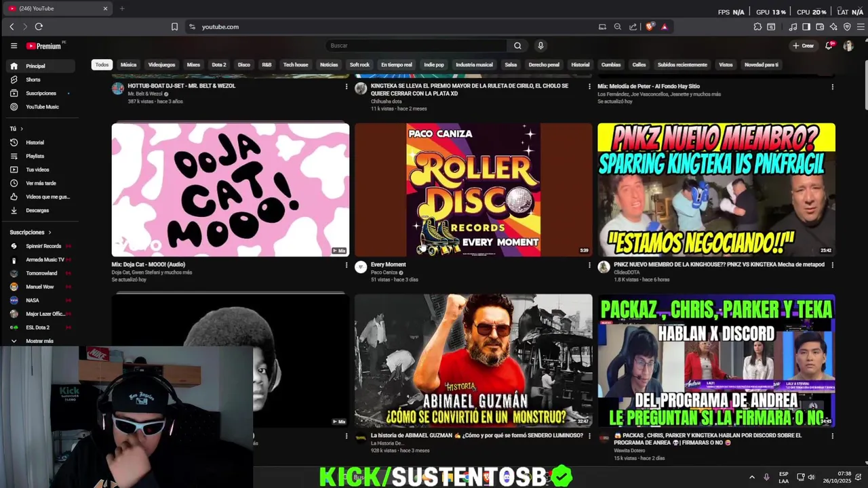Open YouTube Music from sidebar
The width and height of the screenshot is (868, 488).
[x=39, y=107]
